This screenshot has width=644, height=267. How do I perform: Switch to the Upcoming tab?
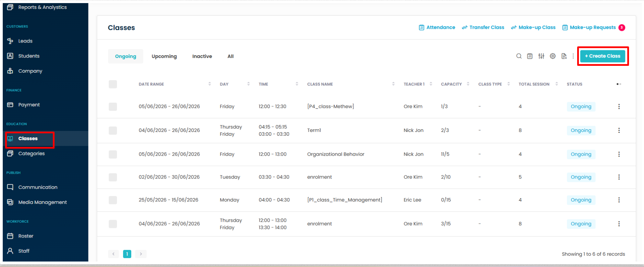tap(164, 56)
